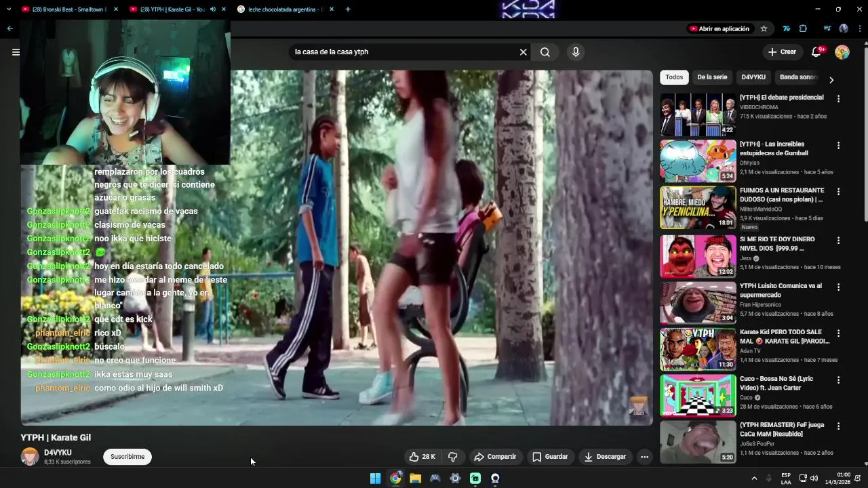This screenshot has width=868, height=488.
Task: Open the D4VYKU channel name link
Action: click(x=58, y=453)
